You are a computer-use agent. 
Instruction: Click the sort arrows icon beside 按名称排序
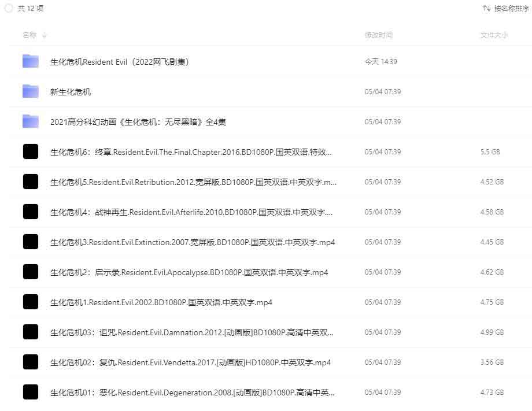(x=486, y=9)
